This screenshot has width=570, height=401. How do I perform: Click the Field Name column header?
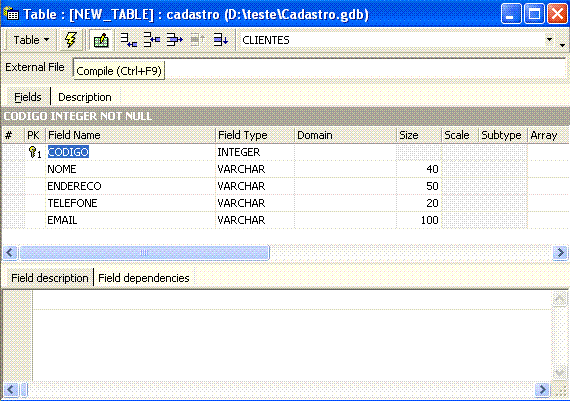(x=131, y=135)
